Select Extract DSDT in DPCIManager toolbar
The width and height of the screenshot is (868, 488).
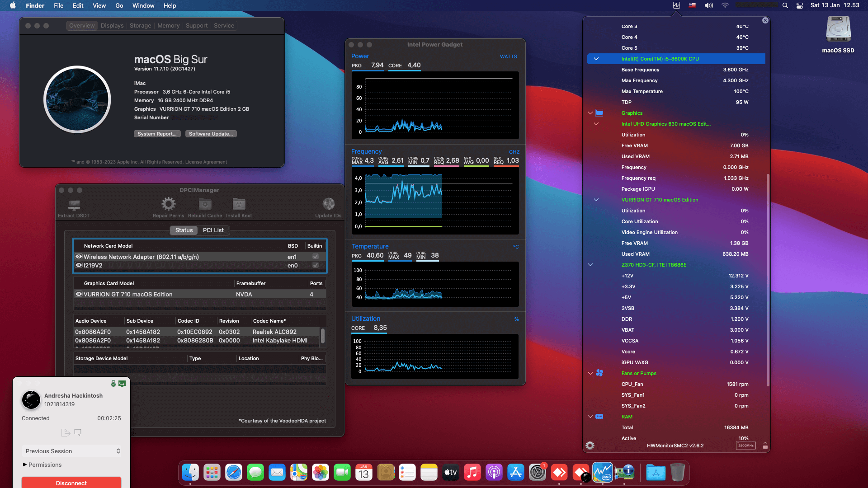(73, 206)
